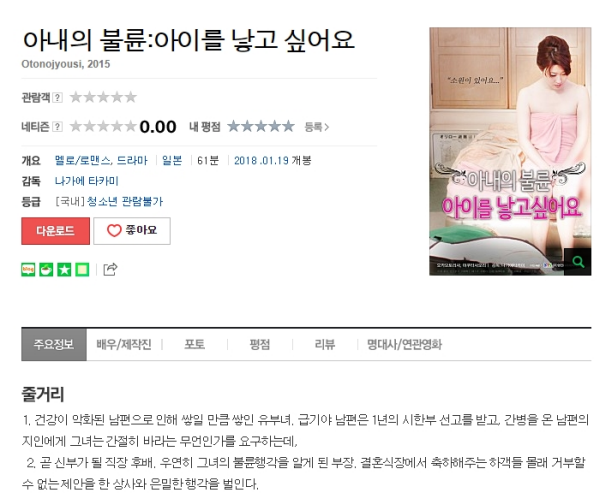Open the 포토 tab
The height and width of the screenshot is (504, 600).
click(194, 344)
